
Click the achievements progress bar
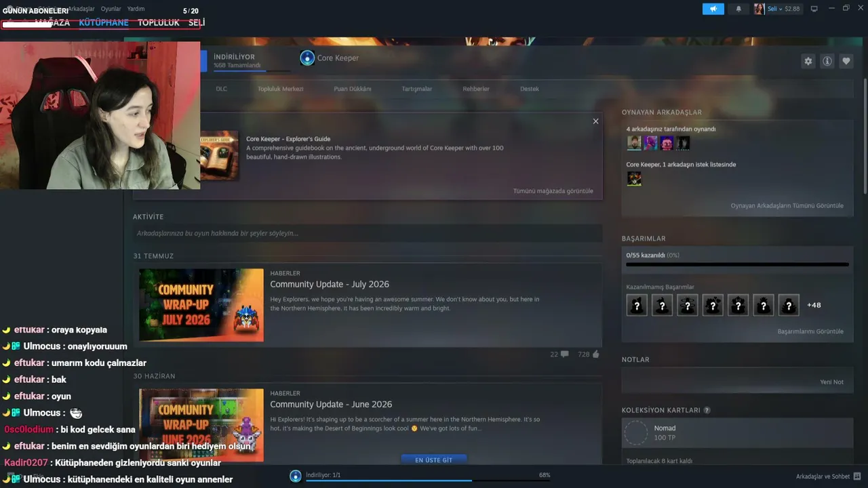737,264
